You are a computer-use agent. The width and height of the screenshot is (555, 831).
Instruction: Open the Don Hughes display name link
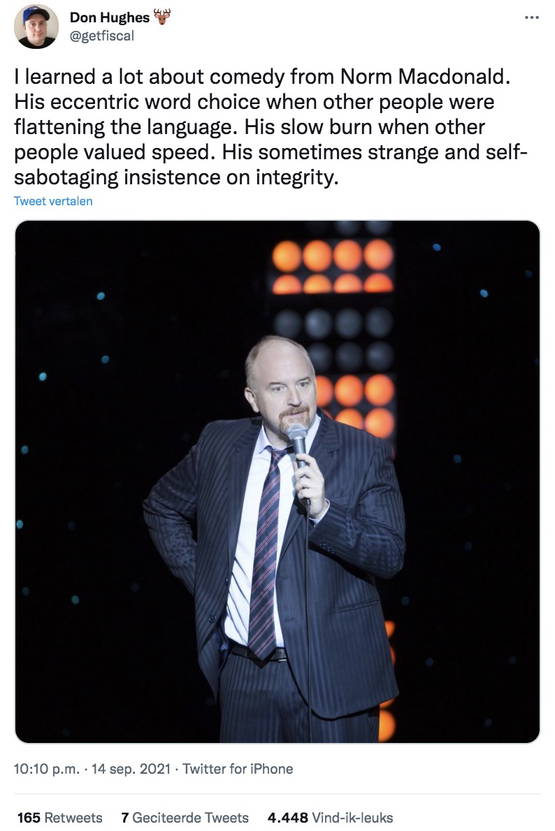pos(110,17)
